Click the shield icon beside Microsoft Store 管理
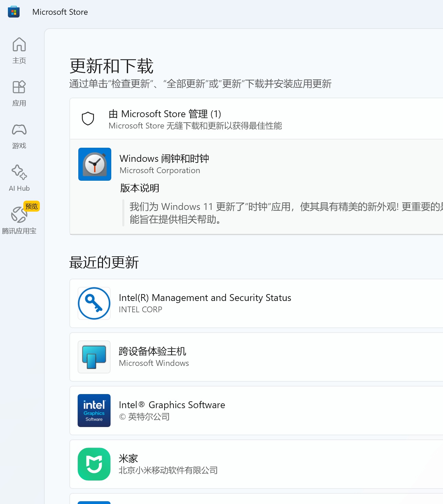The image size is (443, 504). [88, 119]
